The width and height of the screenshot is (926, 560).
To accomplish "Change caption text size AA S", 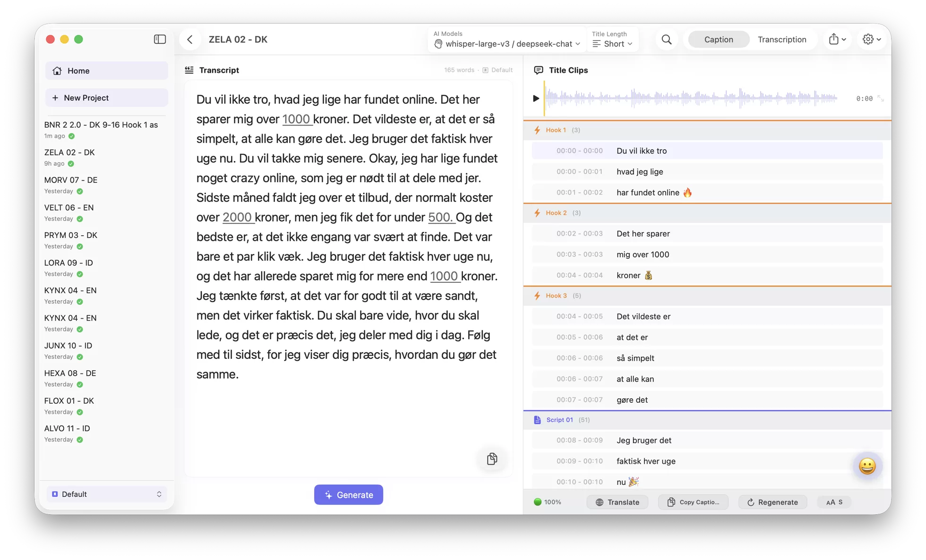I will click(834, 502).
